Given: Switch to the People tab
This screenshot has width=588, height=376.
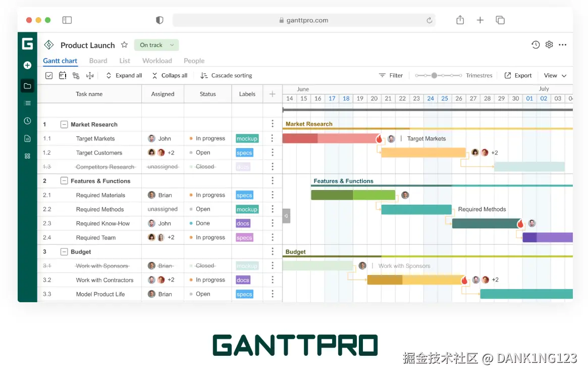Looking at the screenshot, I should tap(194, 61).
